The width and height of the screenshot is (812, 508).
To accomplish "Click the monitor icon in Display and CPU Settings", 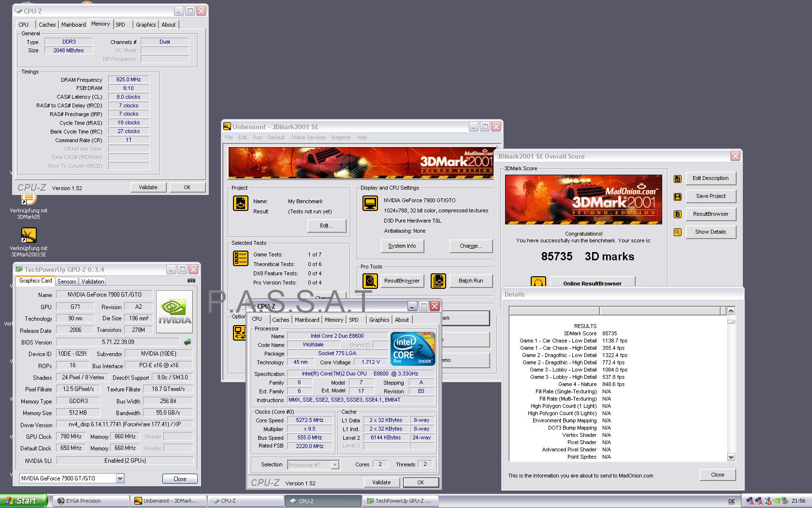I will point(370,203).
